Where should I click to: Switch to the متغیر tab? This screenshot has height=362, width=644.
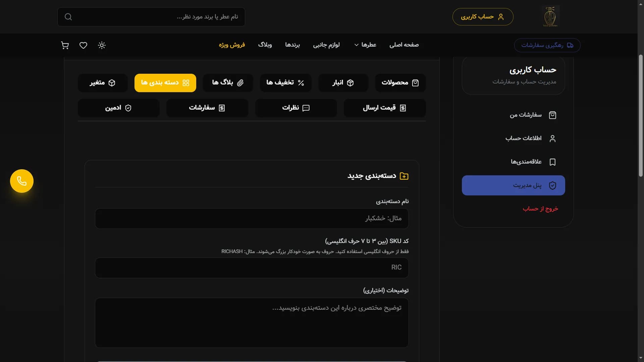pos(103,83)
